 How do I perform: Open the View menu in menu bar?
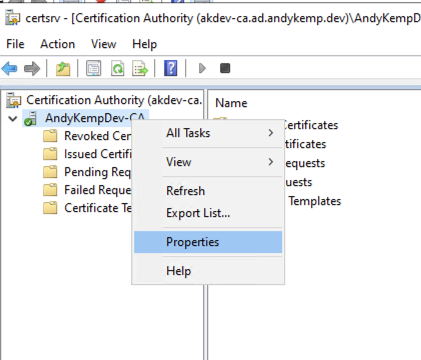104,44
